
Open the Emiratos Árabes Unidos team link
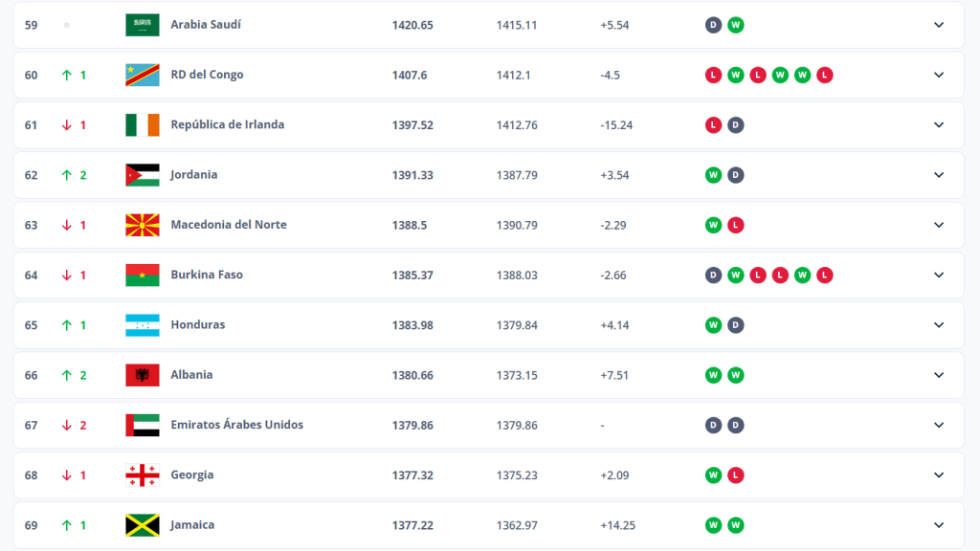[x=236, y=425]
